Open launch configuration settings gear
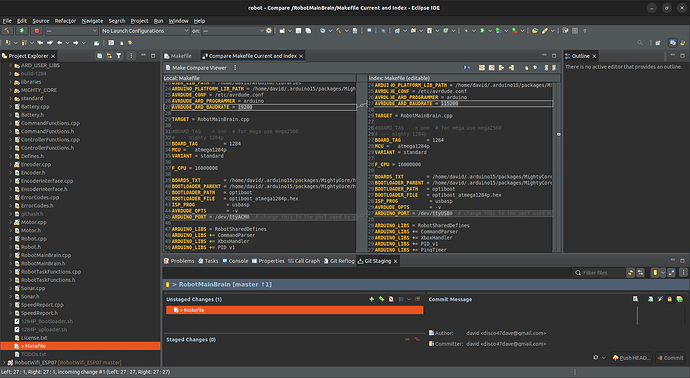Screen dimensions: 690x378 (x=269, y=31)
